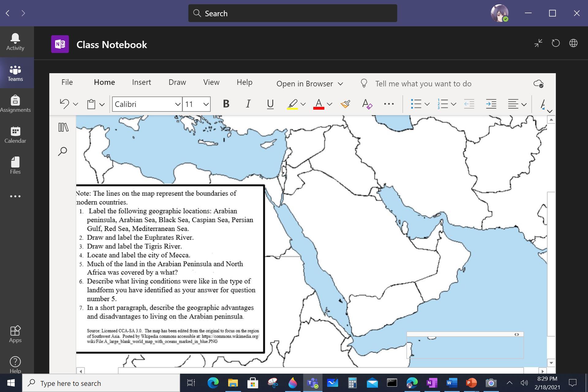This screenshot has height=392, width=588.
Task: Toggle Underline formatting
Action: click(270, 104)
